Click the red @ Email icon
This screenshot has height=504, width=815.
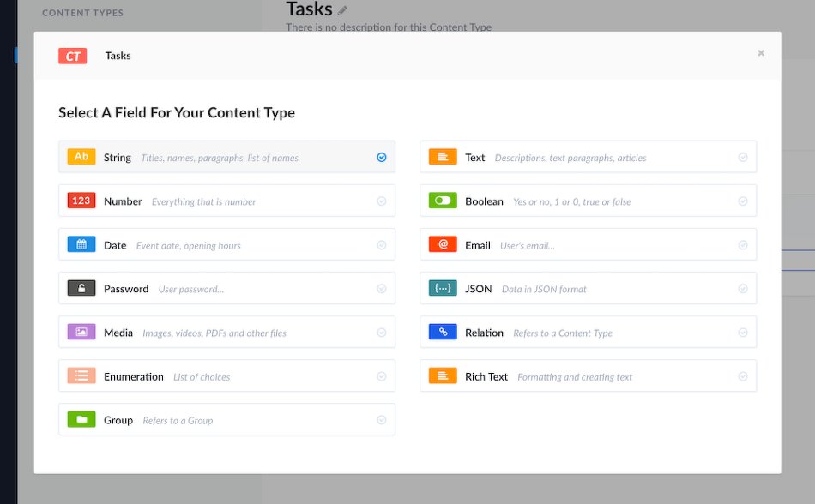pos(443,244)
